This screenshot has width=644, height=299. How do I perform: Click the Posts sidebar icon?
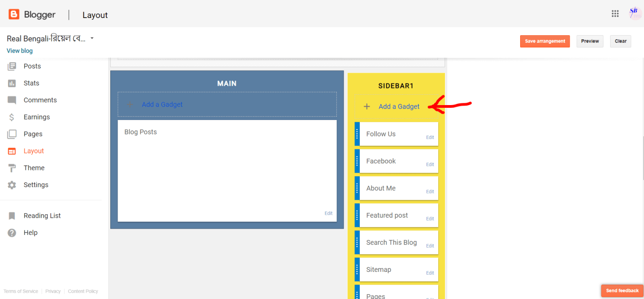click(x=12, y=66)
